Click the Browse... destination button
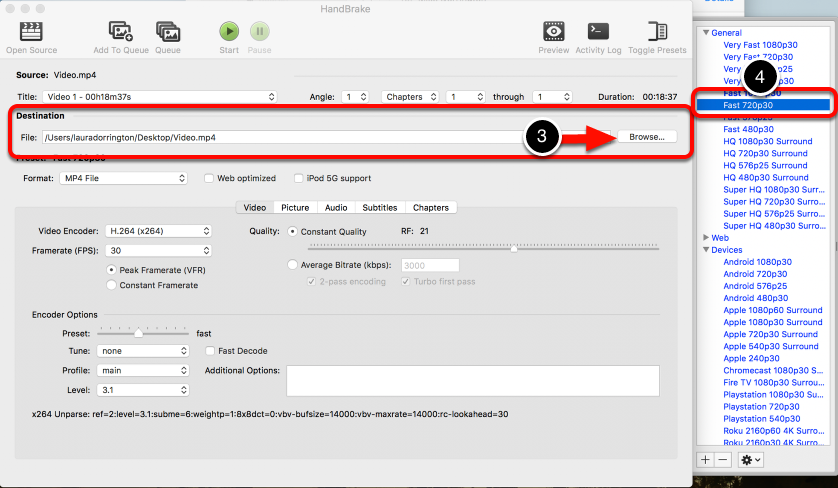 click(x=647, y=137)
